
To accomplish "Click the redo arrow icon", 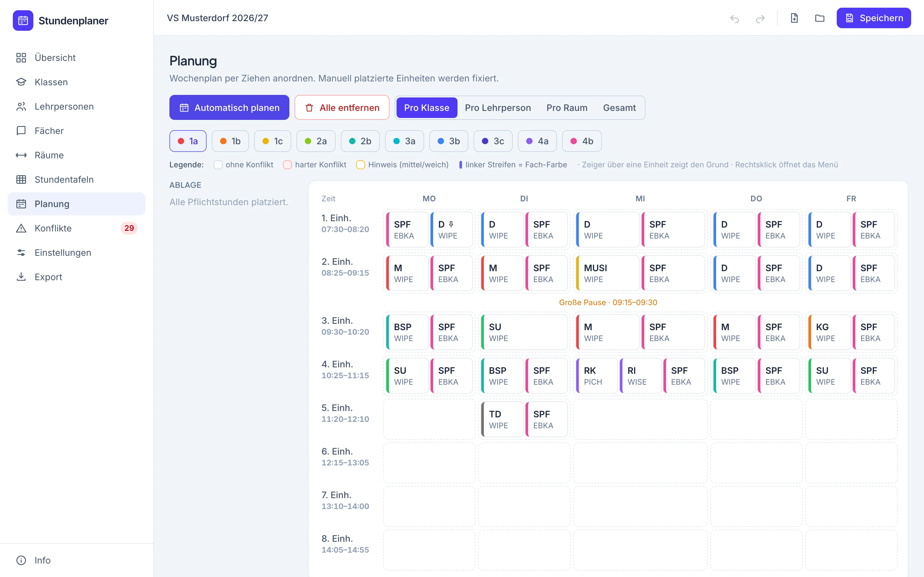I will point(760,18).
